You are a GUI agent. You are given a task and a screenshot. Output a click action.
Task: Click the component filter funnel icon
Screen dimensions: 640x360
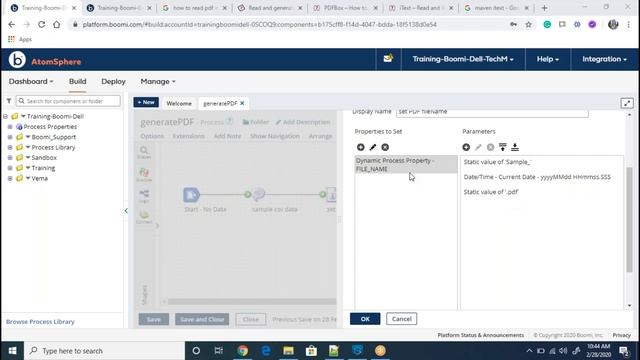coord(9,101)
